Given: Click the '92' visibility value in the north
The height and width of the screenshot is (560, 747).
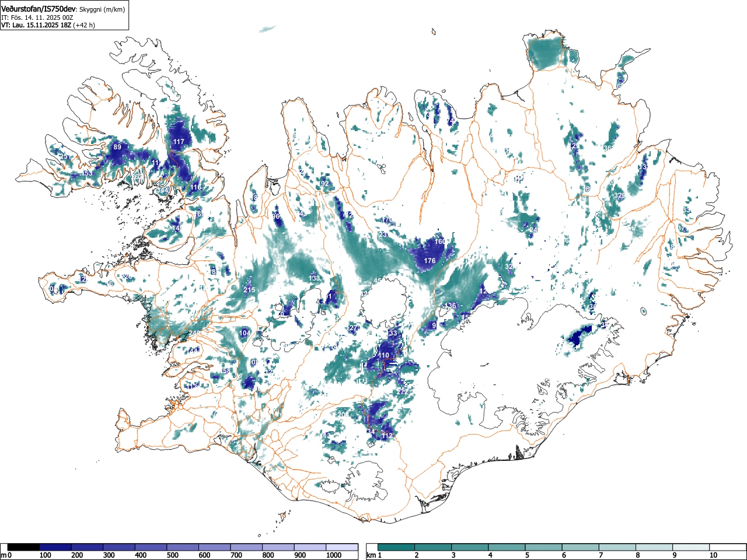Looking at the screenshot, I should tap(325, 184).
